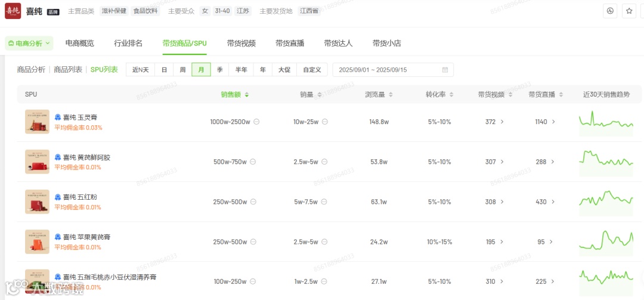Open the 带货视频 tab
Viewport: 644px width, 300px height.
pyautogui.click(x=241, y=43)
